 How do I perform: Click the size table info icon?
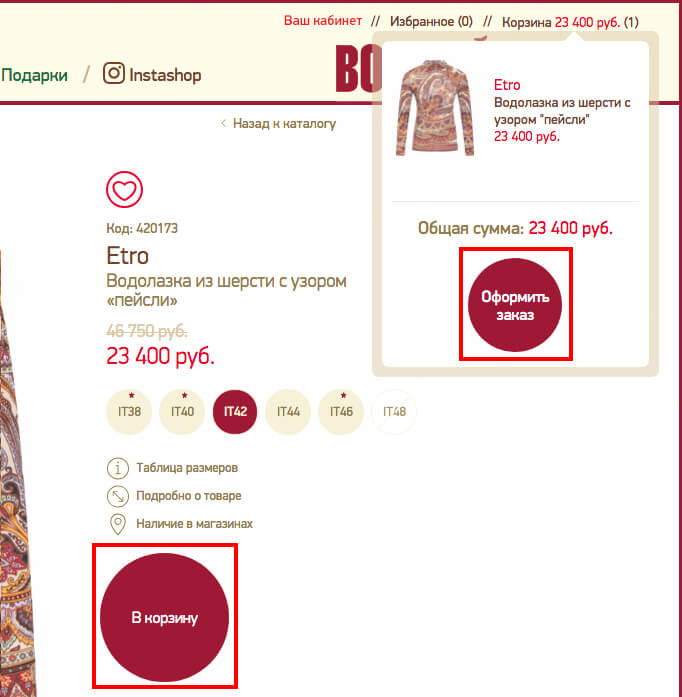pos(118,468)
